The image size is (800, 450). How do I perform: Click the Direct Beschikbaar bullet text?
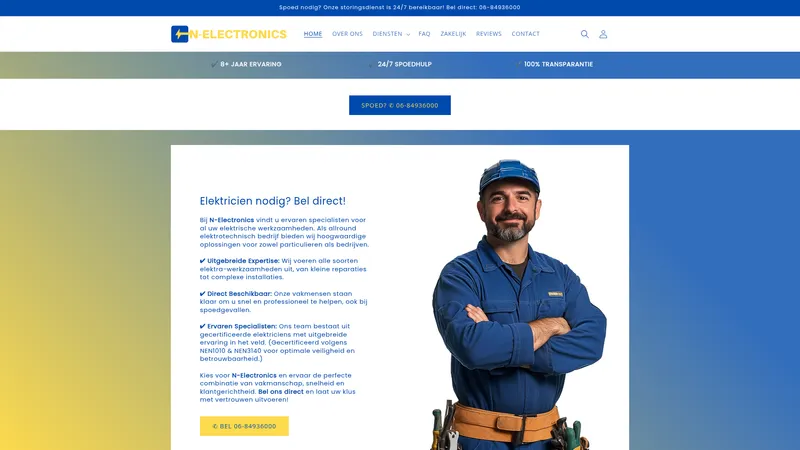[284, 302]
